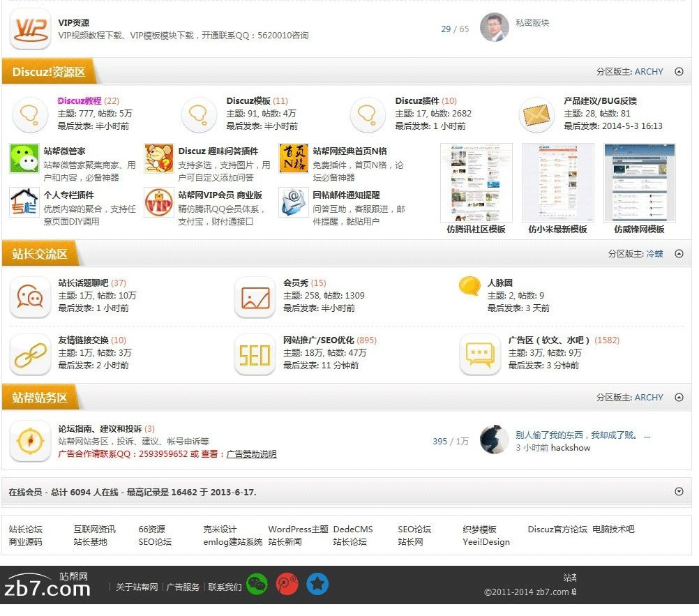Screen dimensions: 699x616
Task: Click the SEO forum icon
Action: pyautogui.click(x=255, y=355)
